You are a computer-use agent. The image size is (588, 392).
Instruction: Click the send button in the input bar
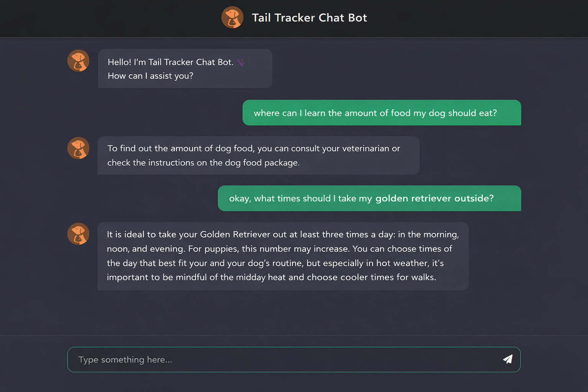(x=508, y=359)
